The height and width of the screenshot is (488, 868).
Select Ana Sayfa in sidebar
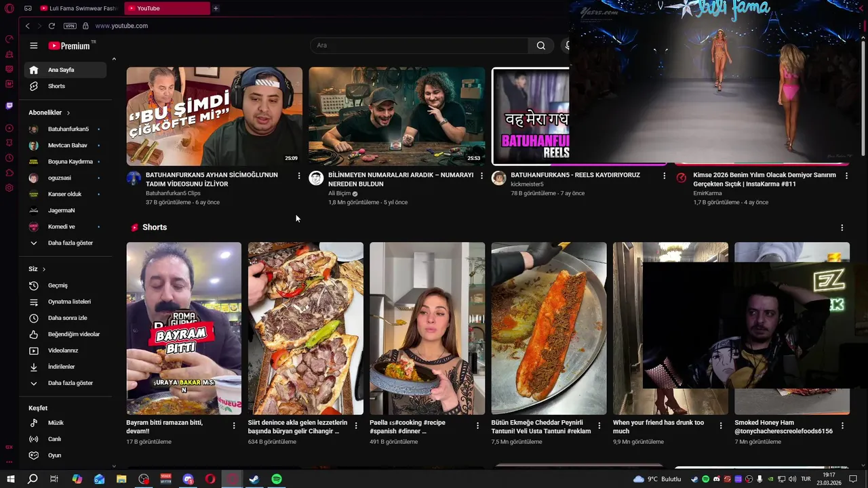pos(65,70)
